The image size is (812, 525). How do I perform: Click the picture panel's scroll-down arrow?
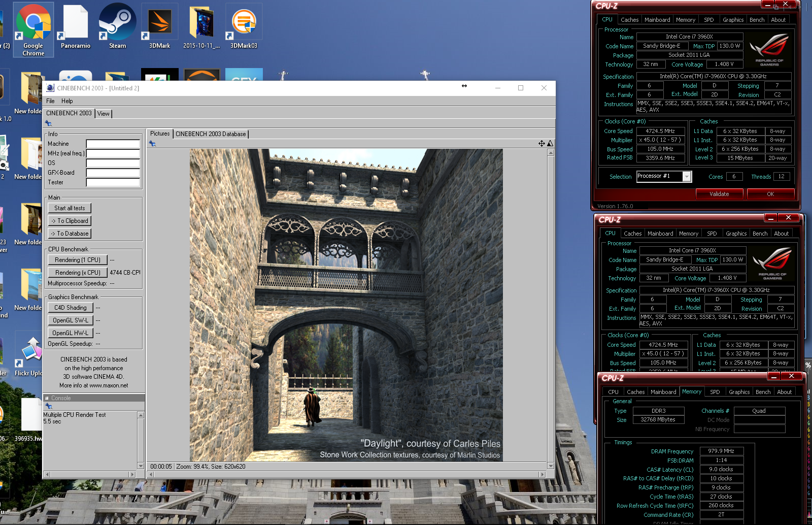(551, 466)
